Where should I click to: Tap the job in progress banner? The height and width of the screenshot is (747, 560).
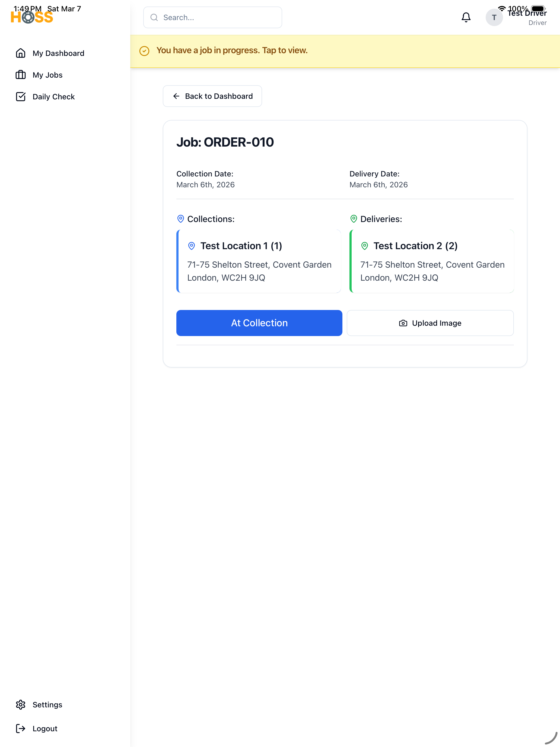(345, 51)
